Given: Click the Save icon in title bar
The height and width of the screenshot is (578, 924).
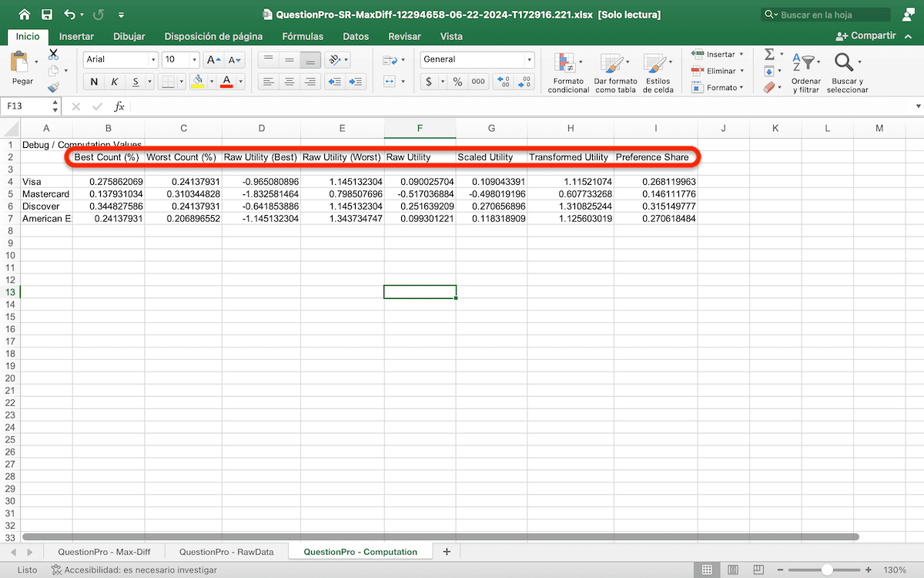Looking at the screenshot, I should click(x=47, y=15).
